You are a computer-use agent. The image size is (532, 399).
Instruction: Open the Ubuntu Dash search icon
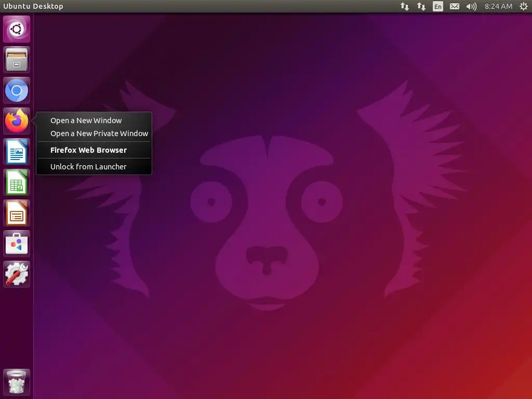16,29
